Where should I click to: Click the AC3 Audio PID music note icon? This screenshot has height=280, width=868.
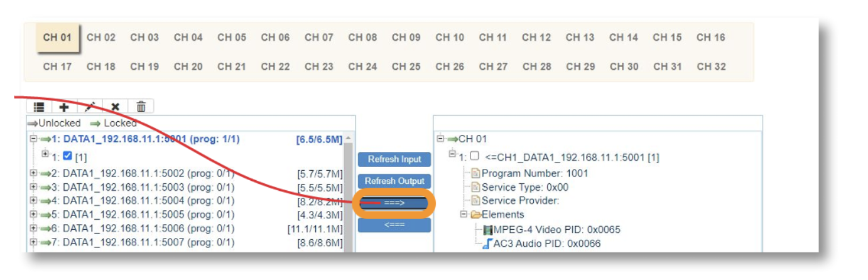click(x=487, y=244)
